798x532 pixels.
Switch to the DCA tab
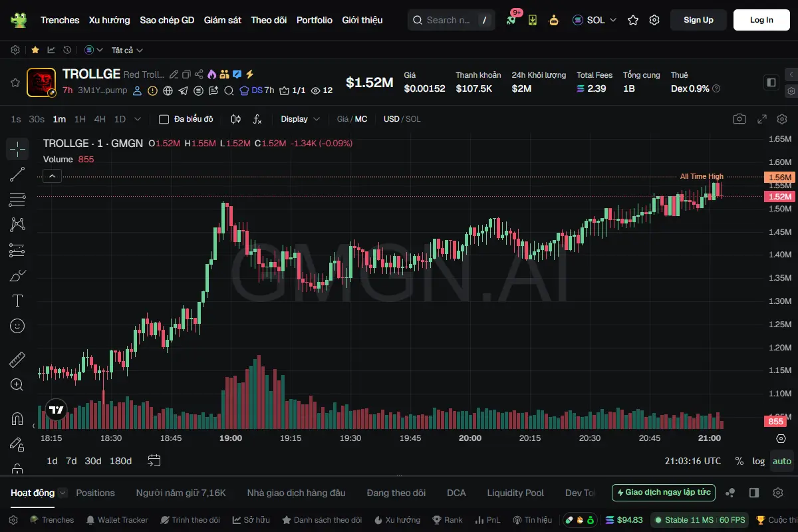point(456,493)
